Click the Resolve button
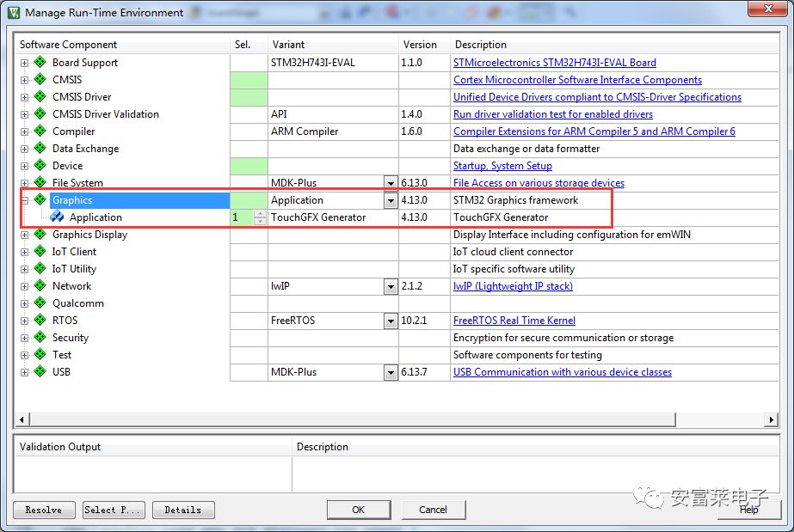This screenshot has width=794, height=532. pos(43,510)
